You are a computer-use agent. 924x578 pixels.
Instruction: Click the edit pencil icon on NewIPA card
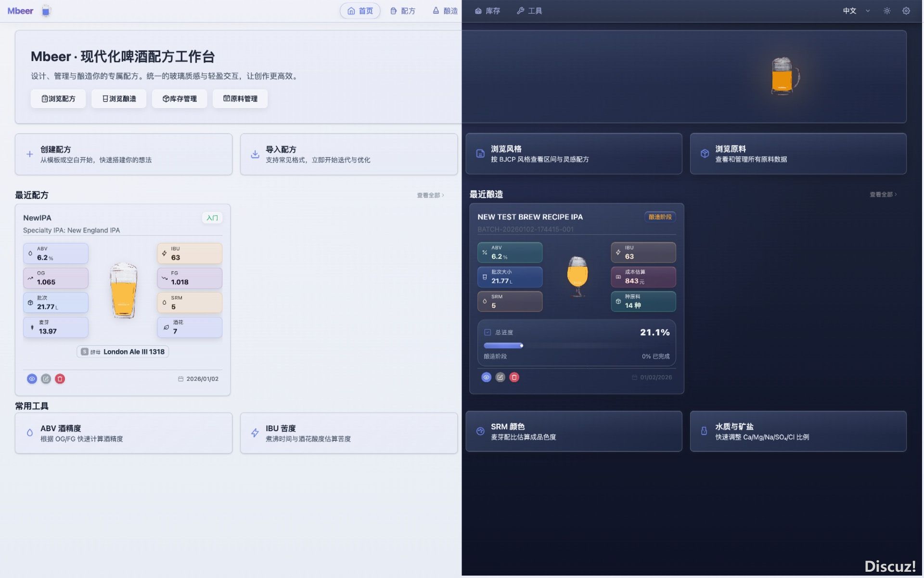[46, 379]
